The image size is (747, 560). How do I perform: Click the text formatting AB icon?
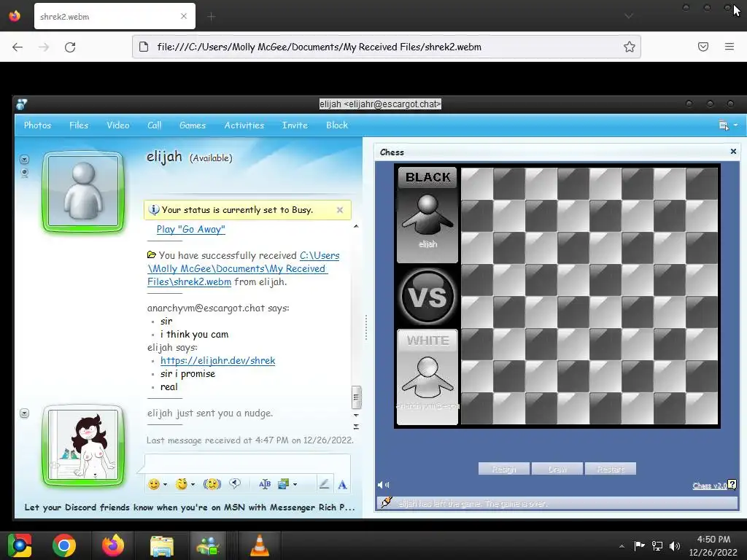point(264,484)
